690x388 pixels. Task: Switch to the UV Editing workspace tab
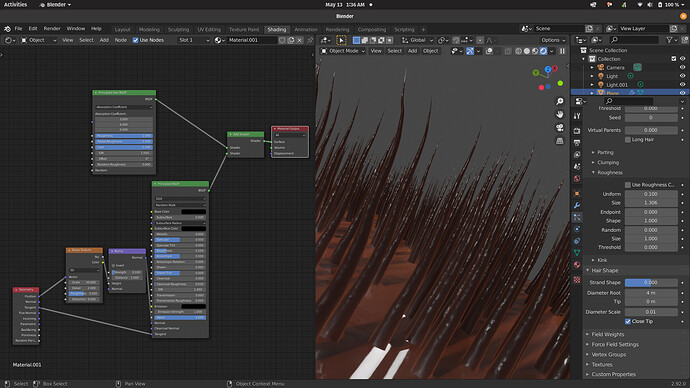point(209,29)
